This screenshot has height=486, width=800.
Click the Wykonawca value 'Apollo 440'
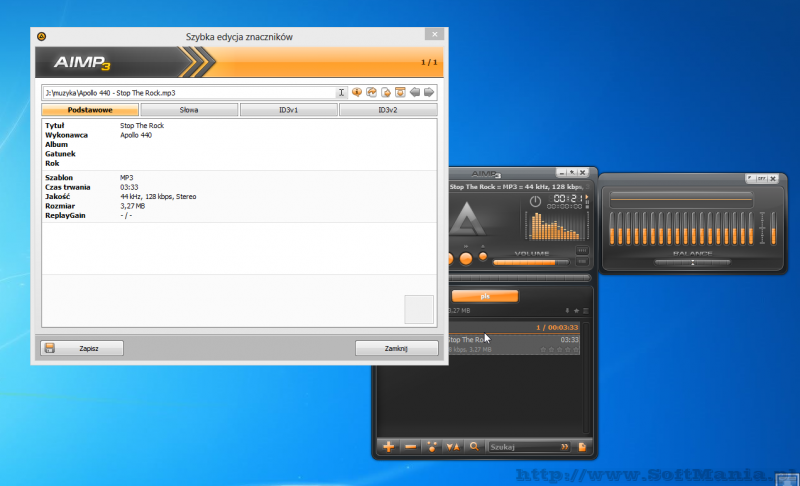click(x=136, y=135)
